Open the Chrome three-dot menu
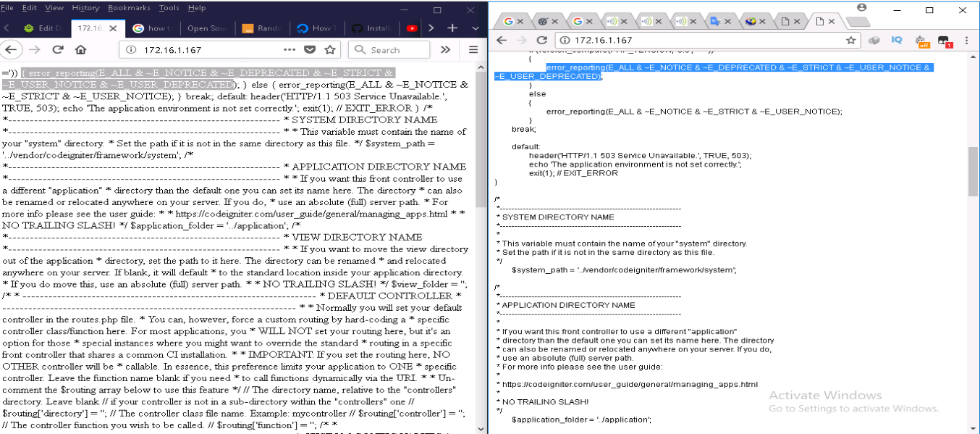The height and width of the screenshot is (434, 980). (968, 41)
